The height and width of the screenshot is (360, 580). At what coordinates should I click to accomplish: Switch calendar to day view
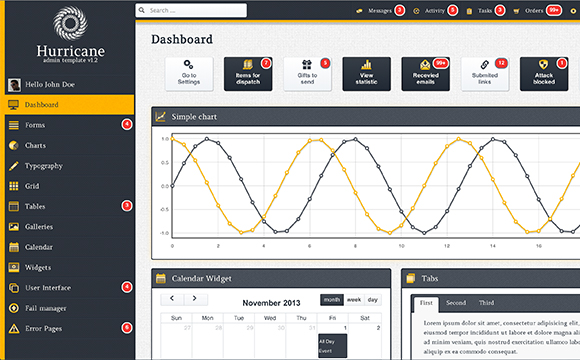(373, 300)
